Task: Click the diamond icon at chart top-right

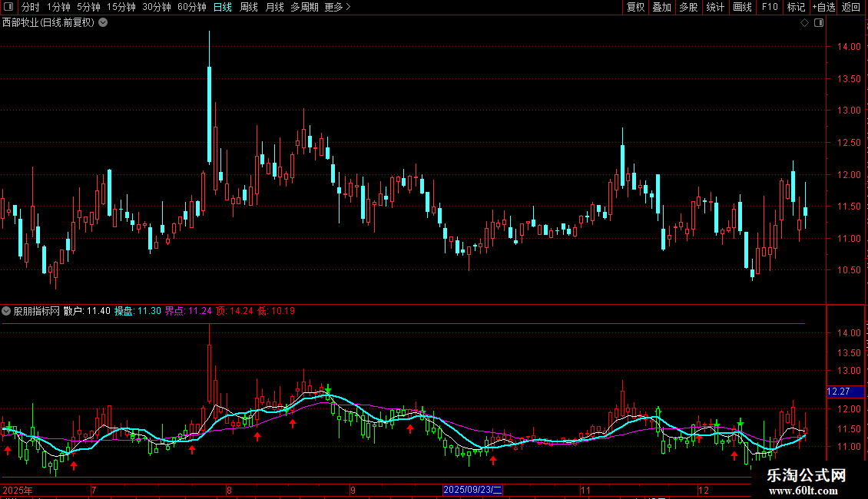Action: point(805,23)
